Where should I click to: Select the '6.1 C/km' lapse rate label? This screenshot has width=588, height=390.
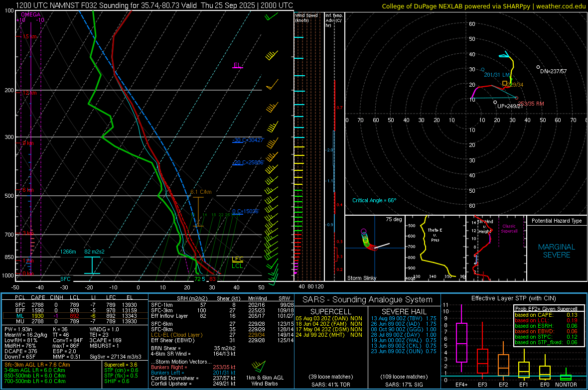(x=201, y=192)
